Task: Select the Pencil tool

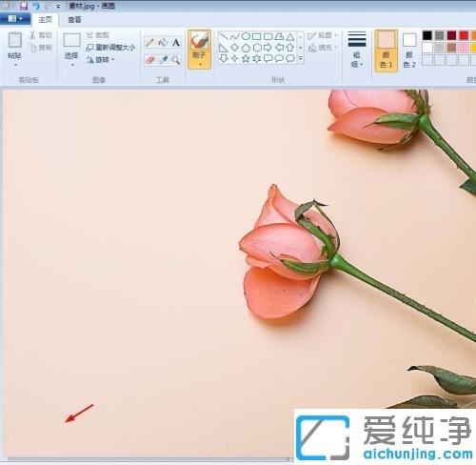Action: [149, 42]
